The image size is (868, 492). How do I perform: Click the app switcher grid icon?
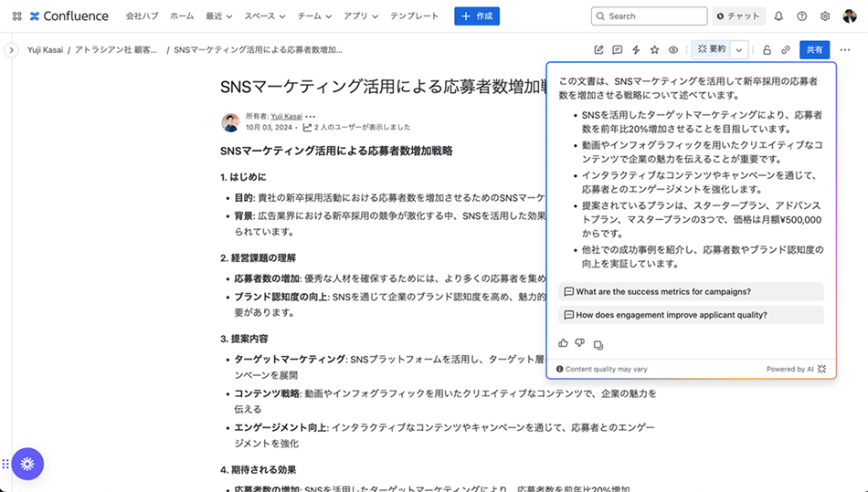16,16
